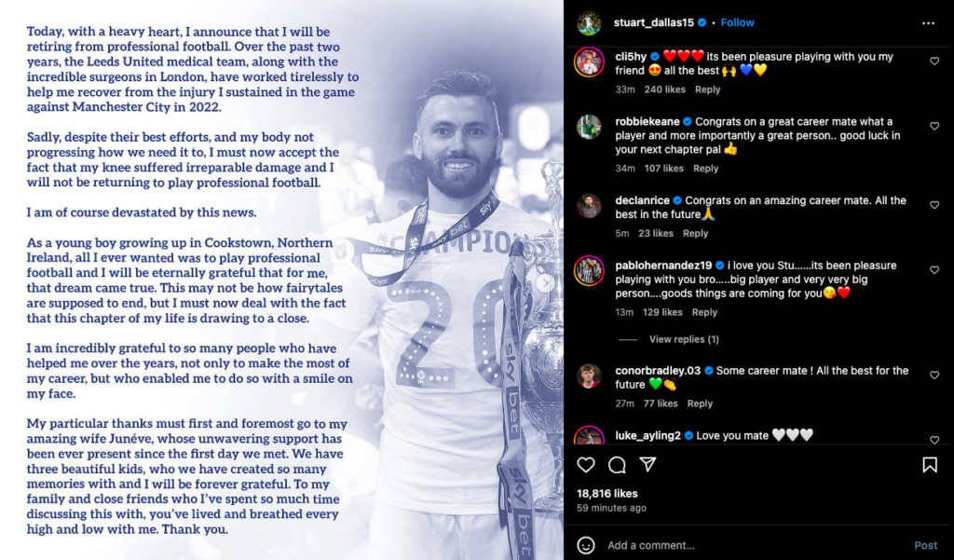Like the post with the heart icon
This screenshot has width=954, height=560.
click(586, 465)
